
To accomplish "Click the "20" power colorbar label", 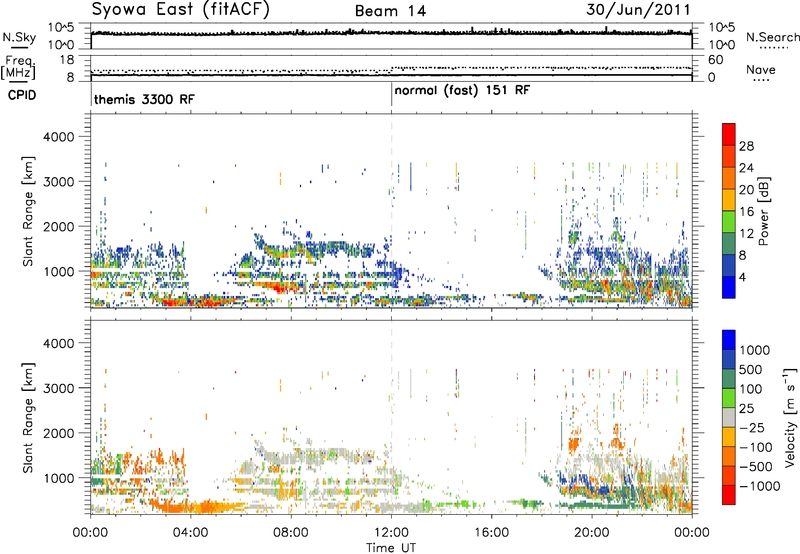I will [x=746, y=190].
